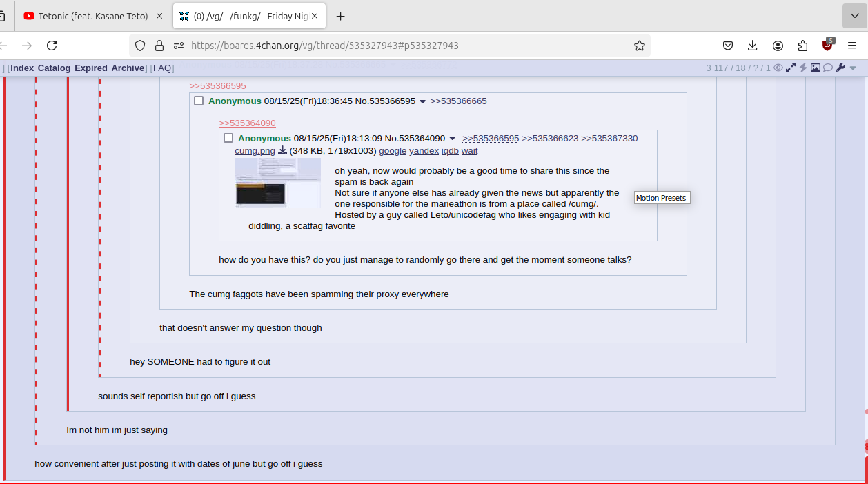Open the FAQ link
Viewport: 868px width, 484px height.
coord(162,68)
